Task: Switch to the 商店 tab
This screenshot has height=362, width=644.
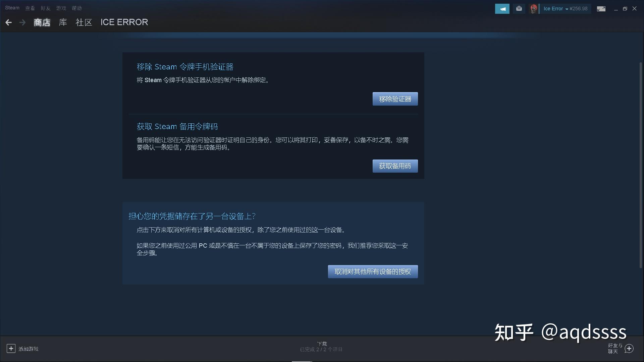Action: tap(42, 22)
